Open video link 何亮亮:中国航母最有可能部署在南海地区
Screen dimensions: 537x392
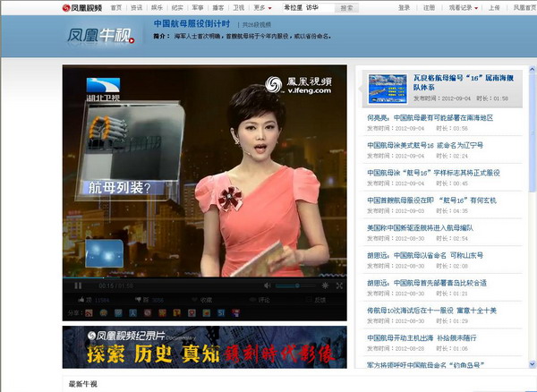(430, 117)
